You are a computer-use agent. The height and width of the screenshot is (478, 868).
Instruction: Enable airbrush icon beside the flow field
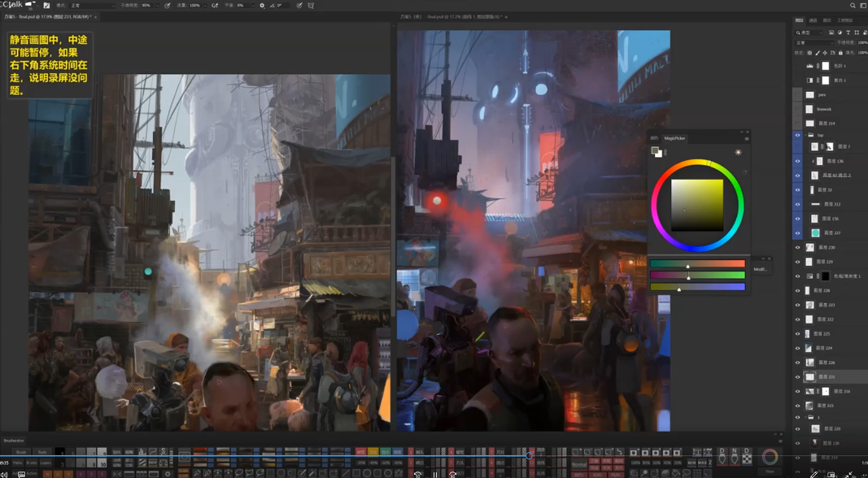pyautogui.click(x=215, y=6)
